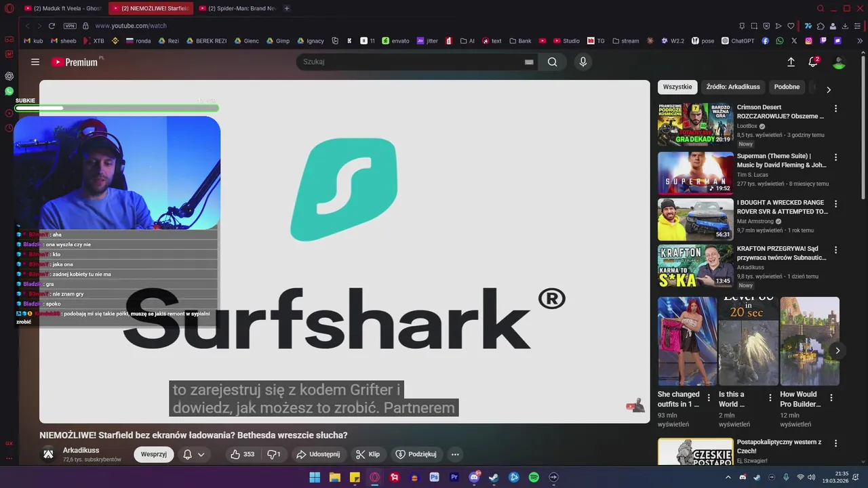
Task: Open a new browser tab
Action: tap(287, 8)
